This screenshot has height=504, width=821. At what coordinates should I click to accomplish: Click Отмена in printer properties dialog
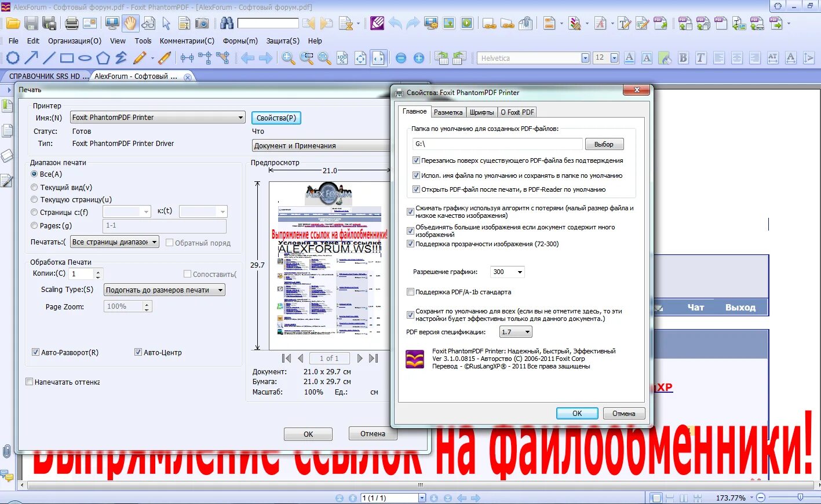pyautogui.click(x=623, y=413)
